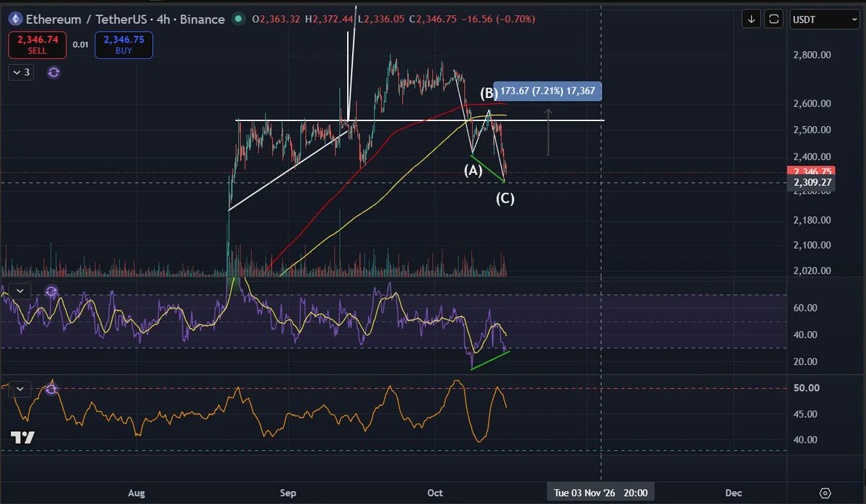Click the fullscreen frame icon in the top bar
The image size is (866, 504).
click(x=774, y=19)
